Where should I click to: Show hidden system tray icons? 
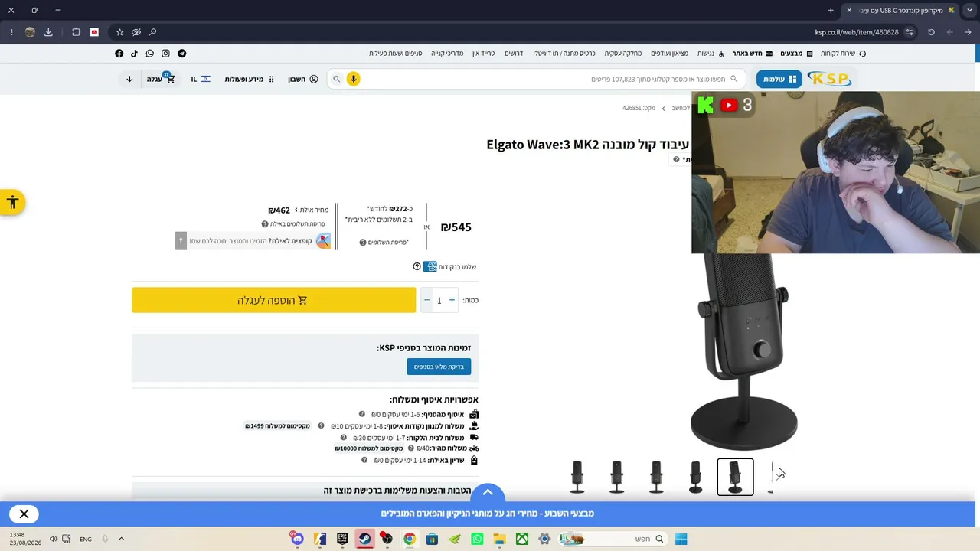click(x=121, y=539)
